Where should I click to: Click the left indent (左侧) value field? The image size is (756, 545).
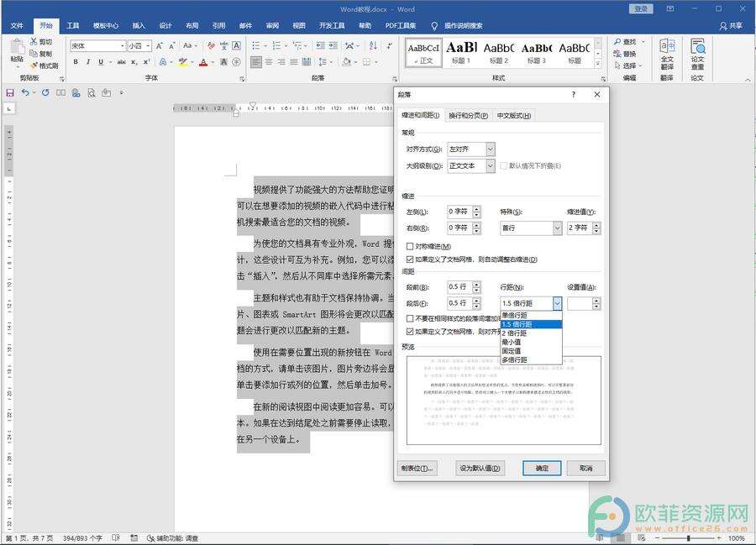(x=459, y=212)
